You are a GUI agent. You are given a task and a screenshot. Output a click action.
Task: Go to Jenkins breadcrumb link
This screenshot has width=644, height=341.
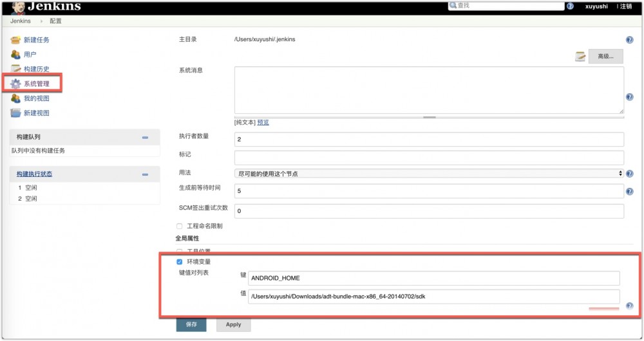pyautogui.click(x=21, y=21)
